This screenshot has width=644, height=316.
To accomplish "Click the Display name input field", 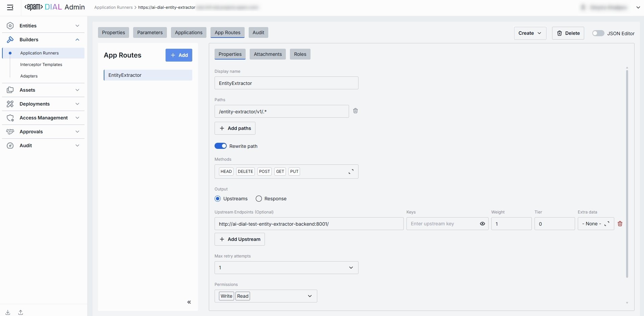I will (x=286, y=83).
